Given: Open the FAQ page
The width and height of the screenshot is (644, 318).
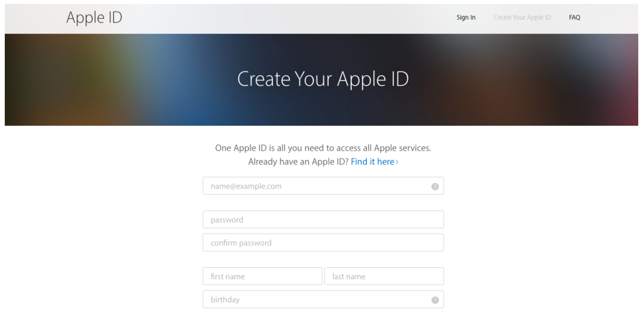Looking at the screenshot, I should [x=575, y=18].
